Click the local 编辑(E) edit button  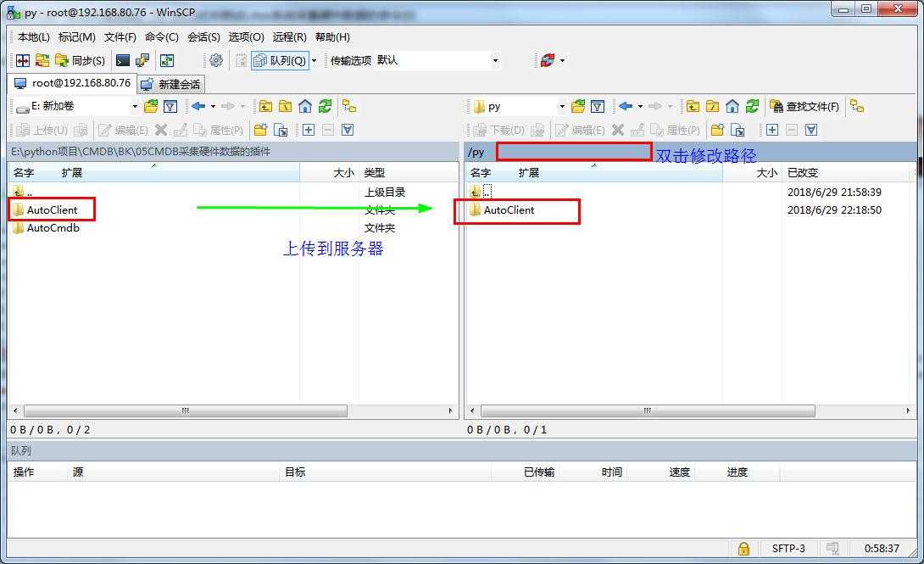tap(123, 130)
